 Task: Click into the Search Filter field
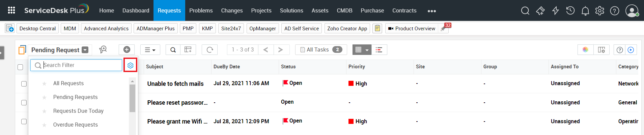81,65
